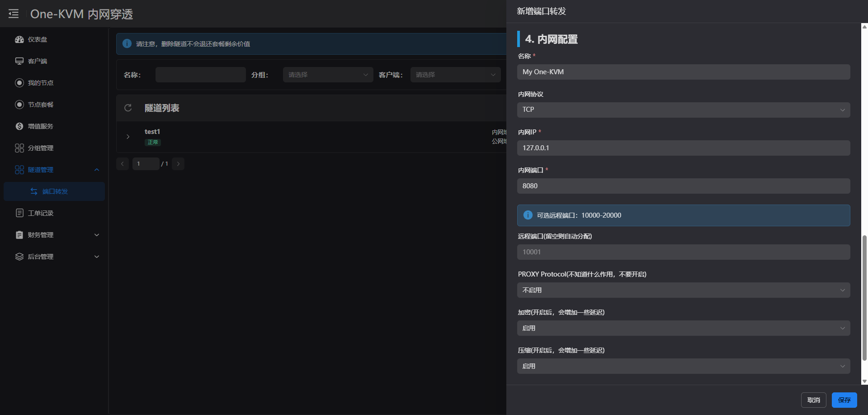Screen dimensions: 868x415
Task: Collapse the sidebar with the menu fold icon
Action: pos(14,14)
